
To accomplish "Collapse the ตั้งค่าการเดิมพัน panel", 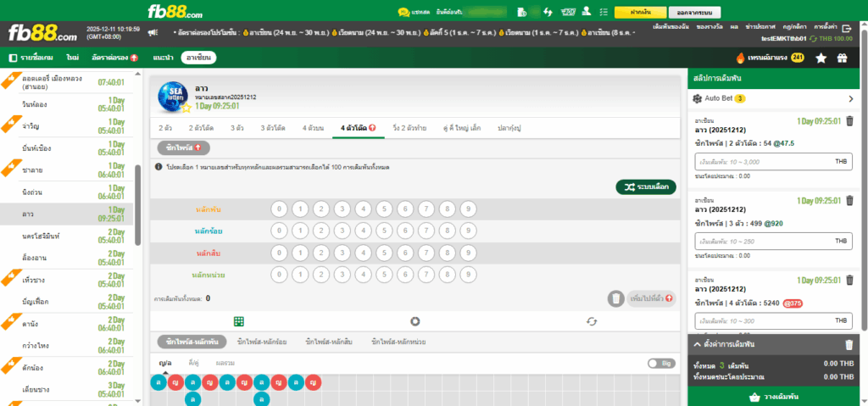I will coord(698,344).
